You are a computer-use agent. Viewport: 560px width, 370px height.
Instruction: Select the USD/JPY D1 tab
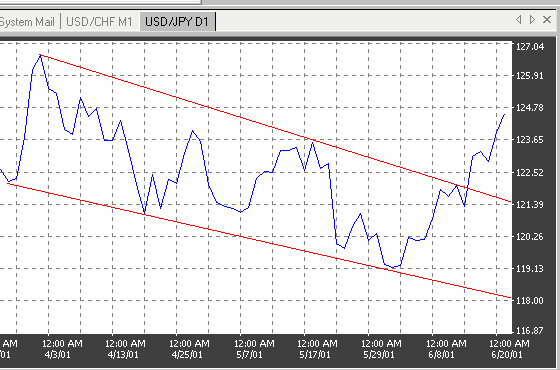177,22
